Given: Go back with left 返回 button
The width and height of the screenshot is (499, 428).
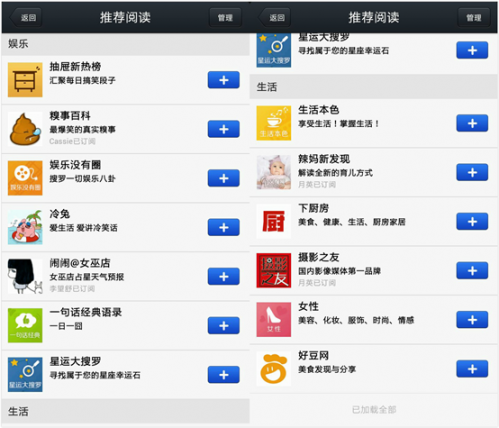Looking at the screenshot, I should 26,17.
